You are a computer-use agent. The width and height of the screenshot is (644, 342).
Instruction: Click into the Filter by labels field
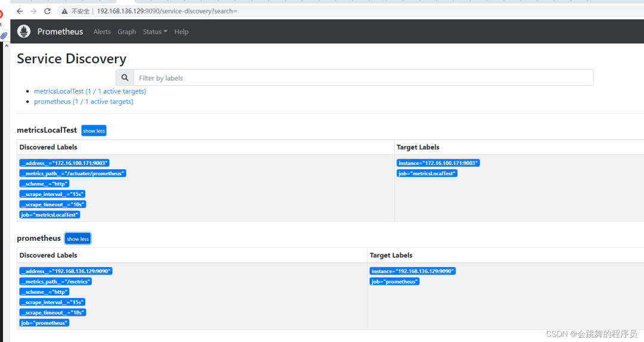pyautogui.click(x=364, y=77)
